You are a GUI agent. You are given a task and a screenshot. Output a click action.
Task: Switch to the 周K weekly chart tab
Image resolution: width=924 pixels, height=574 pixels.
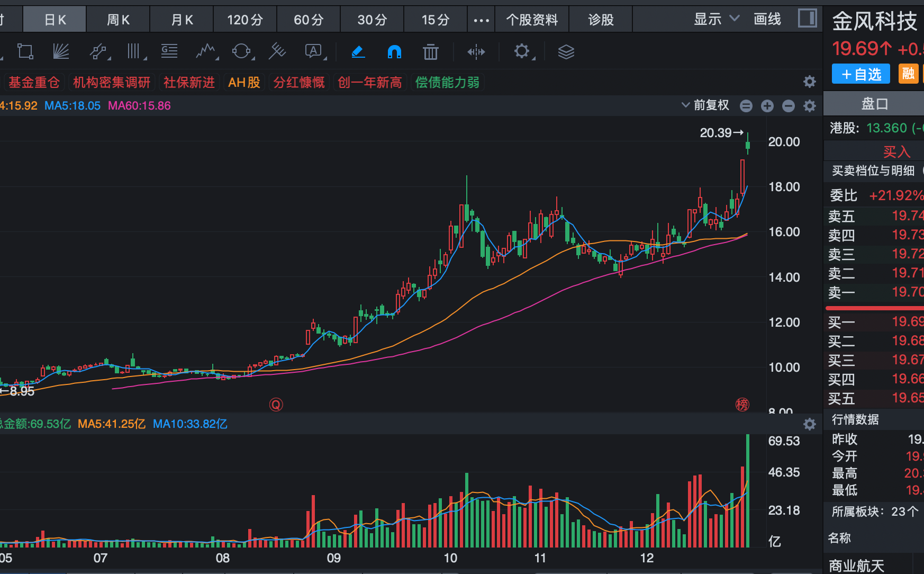[117, 20]
